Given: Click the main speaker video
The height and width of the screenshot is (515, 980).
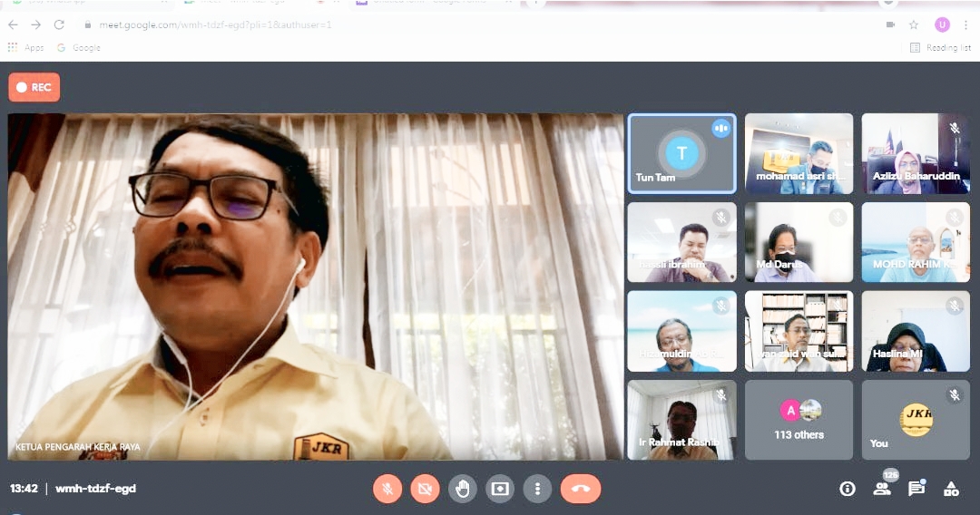Looking at the screenshot, I should (x=316, y=287).
